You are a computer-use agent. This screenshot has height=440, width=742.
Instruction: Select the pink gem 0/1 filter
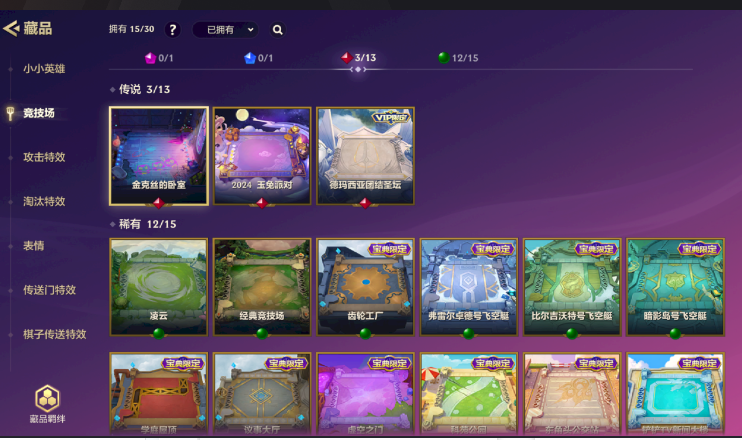[159, 58]
